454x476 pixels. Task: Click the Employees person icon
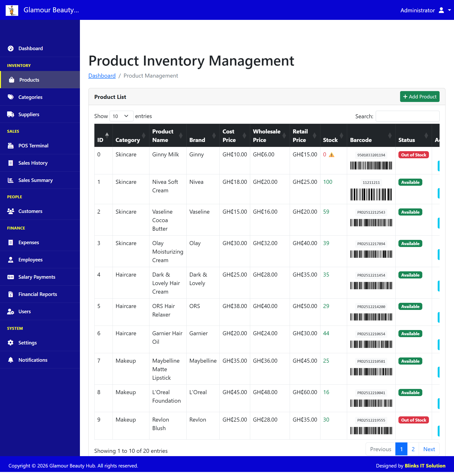tap(11, 260)
